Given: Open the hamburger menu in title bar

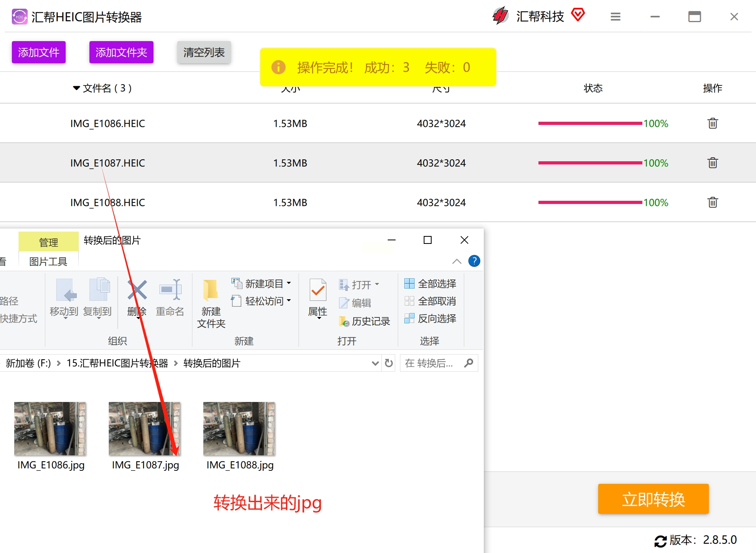Looking at the screenshot, I should [x=615, y=17].
